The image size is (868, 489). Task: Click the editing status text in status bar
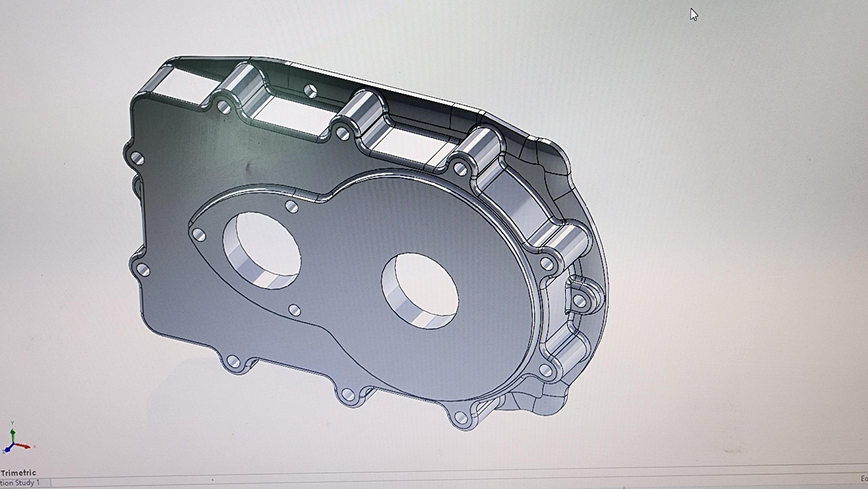[x=864, y=479]
